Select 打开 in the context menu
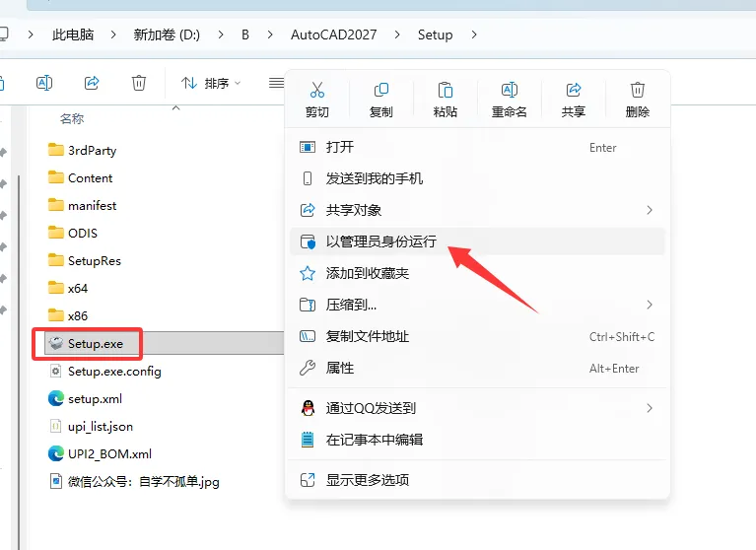Screen dimensions: 756x550 pos(477,147)
